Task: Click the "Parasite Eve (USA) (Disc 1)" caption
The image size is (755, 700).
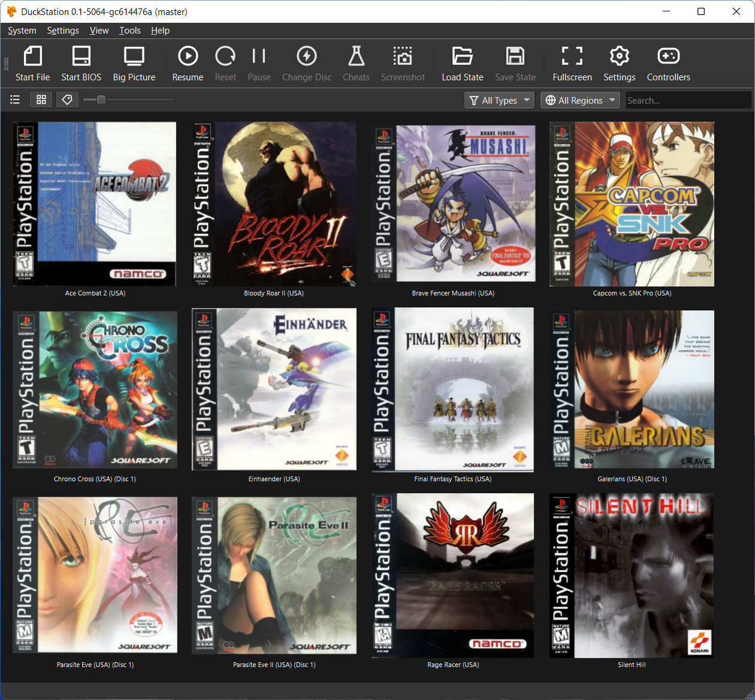Action: (95, 665)
